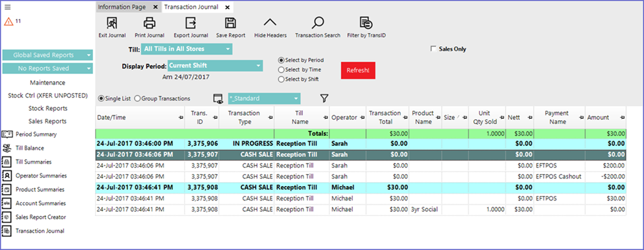This screenshot has width=644, height=250.
Task: Open Product Summaries report icon
Action: click(7, 190)
